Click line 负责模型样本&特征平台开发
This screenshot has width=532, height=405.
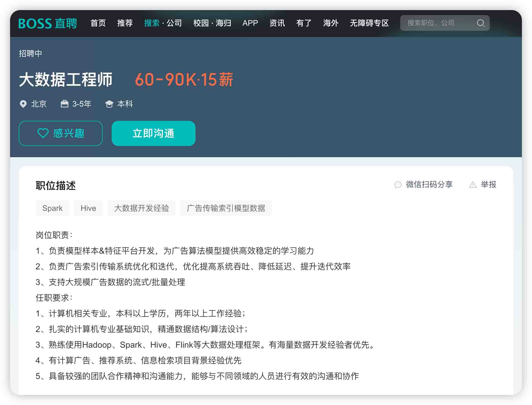point(175,251)
